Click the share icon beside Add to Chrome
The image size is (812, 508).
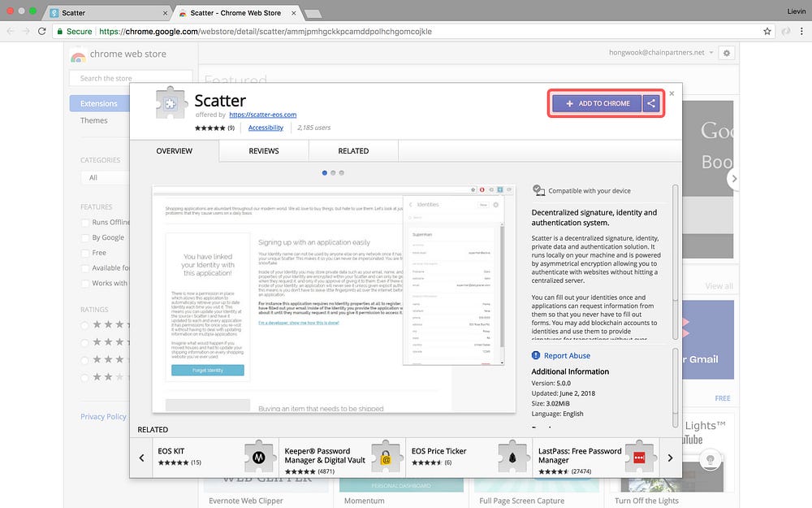coord(651,103)
